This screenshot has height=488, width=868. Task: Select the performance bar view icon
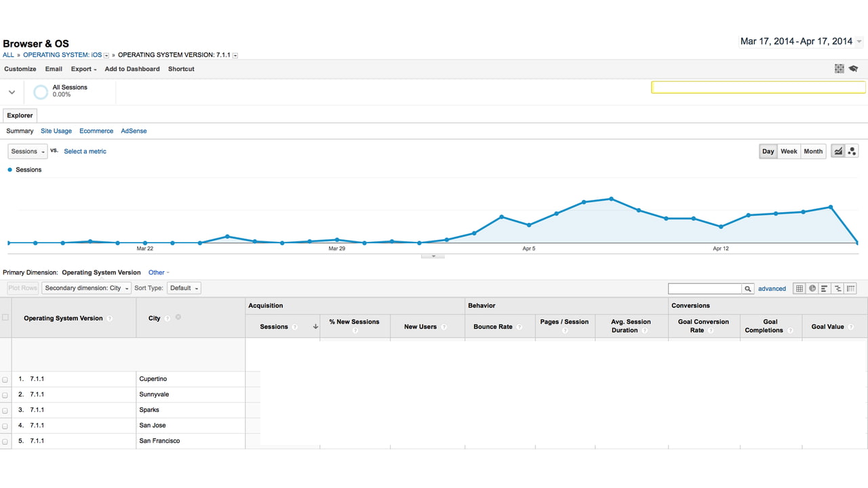tap(825, 288)
